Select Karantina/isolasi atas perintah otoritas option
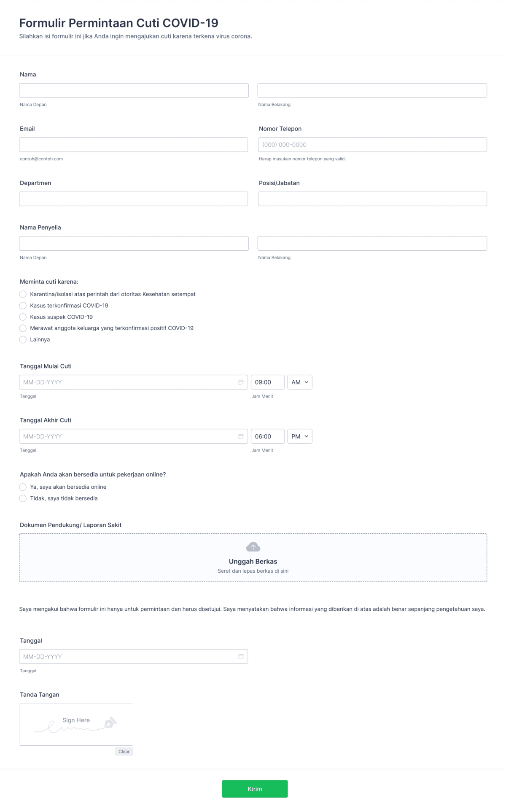 [23, 294]
